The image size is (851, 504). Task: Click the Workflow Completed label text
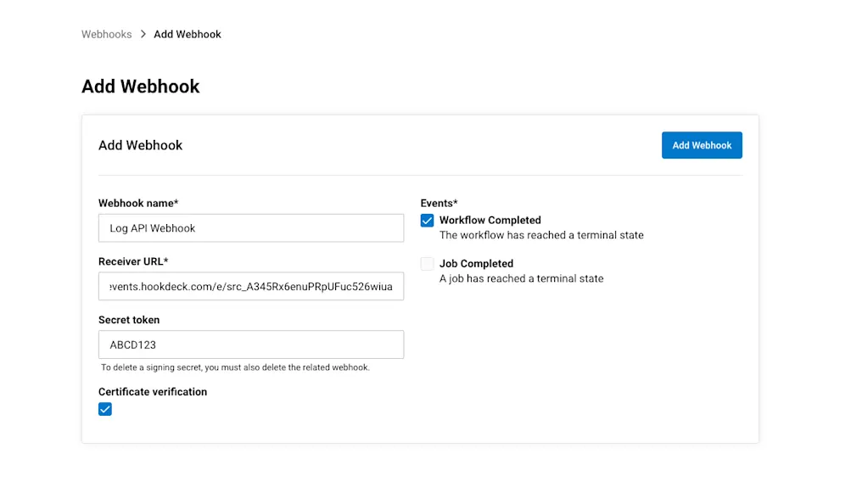pos(490,220)
